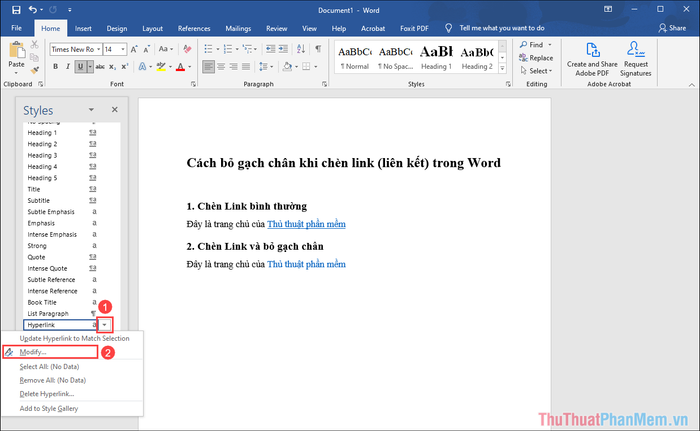Open paragraph Shading paint bucket
This screenshot has width=700, height=431.
click(288, 67)
